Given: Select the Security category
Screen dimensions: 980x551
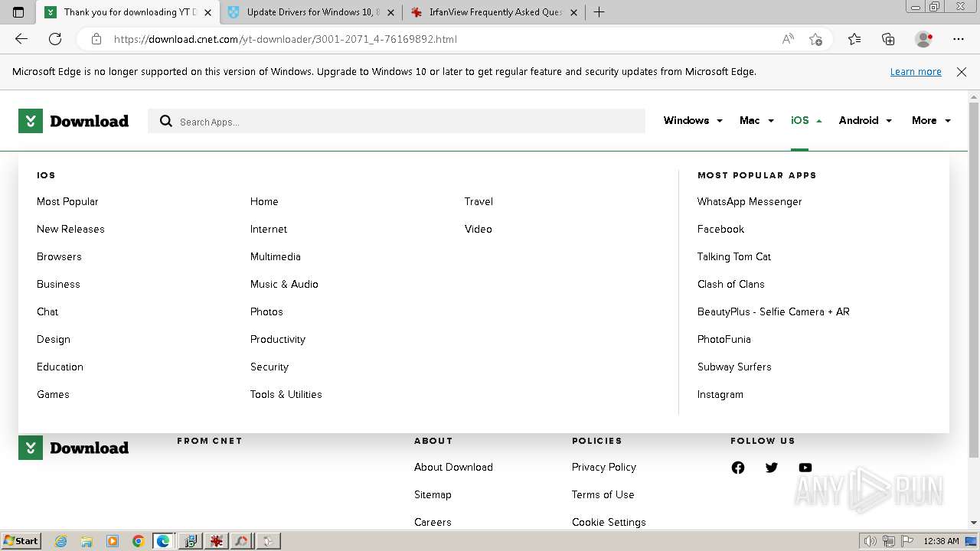Looking at the screenshot, I should [x=269, y=367].
